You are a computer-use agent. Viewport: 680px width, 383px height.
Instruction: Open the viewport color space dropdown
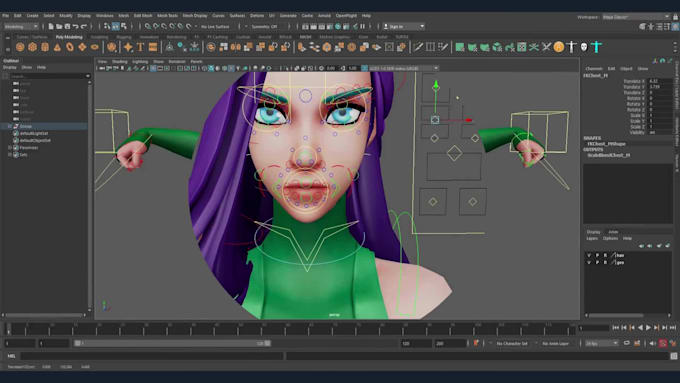pos(403,68)
